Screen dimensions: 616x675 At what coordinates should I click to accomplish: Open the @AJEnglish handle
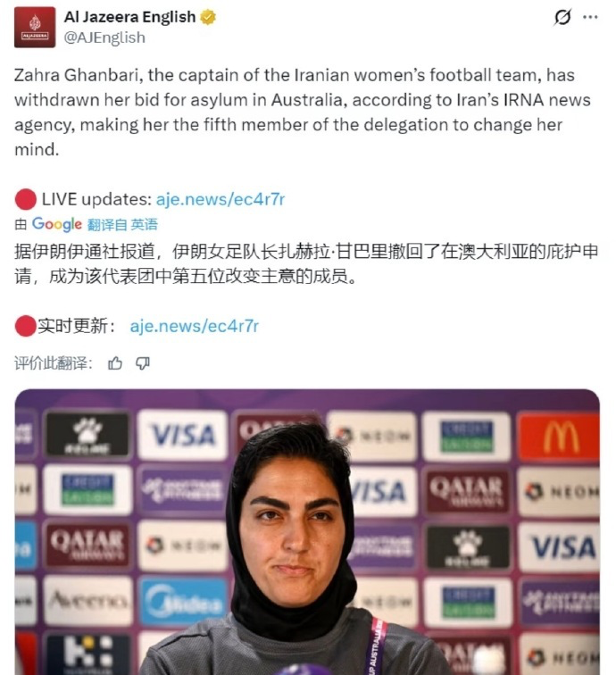[104, 37]
